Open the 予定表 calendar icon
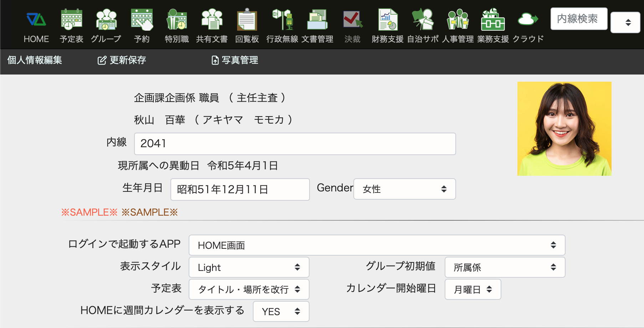 tap(71, 20)
